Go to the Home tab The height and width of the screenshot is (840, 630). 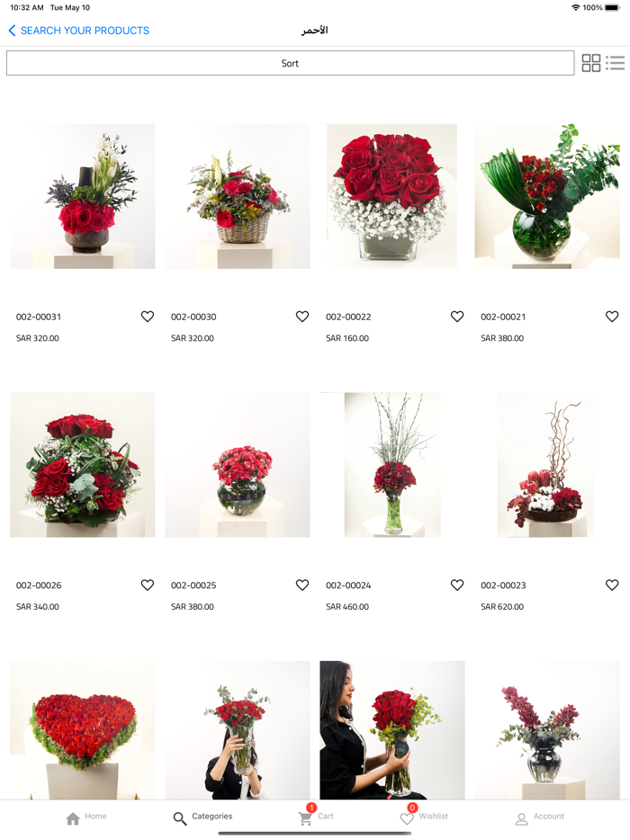pos(86,817)
